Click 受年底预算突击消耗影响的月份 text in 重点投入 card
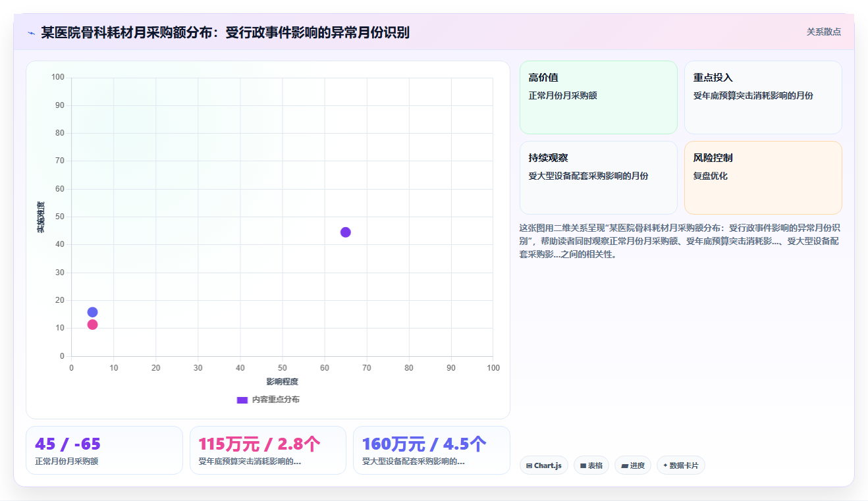Image resolution: width=868 pixels, height=501 pixels. point(753,95)
